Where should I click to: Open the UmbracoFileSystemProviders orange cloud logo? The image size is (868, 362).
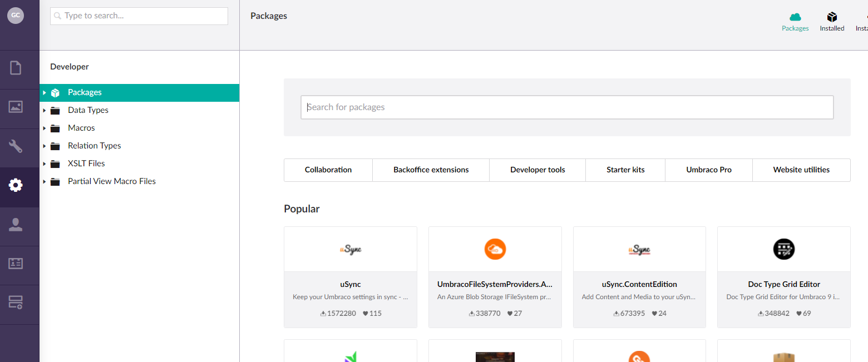pyautogui.click(x=495, y=250)
